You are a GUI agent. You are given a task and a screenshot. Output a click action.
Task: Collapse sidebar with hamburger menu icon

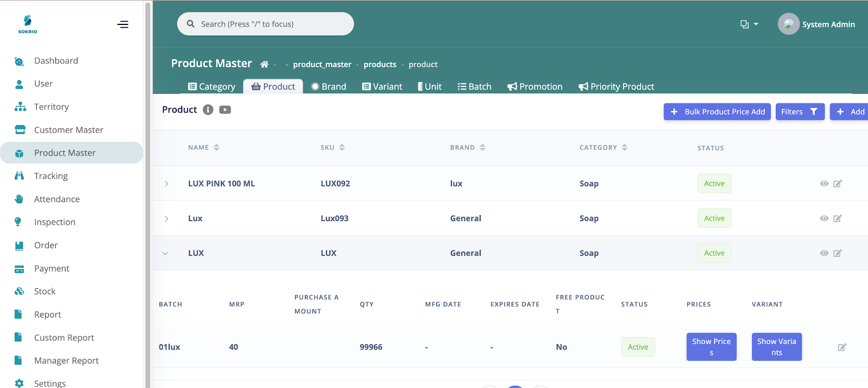(123, 24)
